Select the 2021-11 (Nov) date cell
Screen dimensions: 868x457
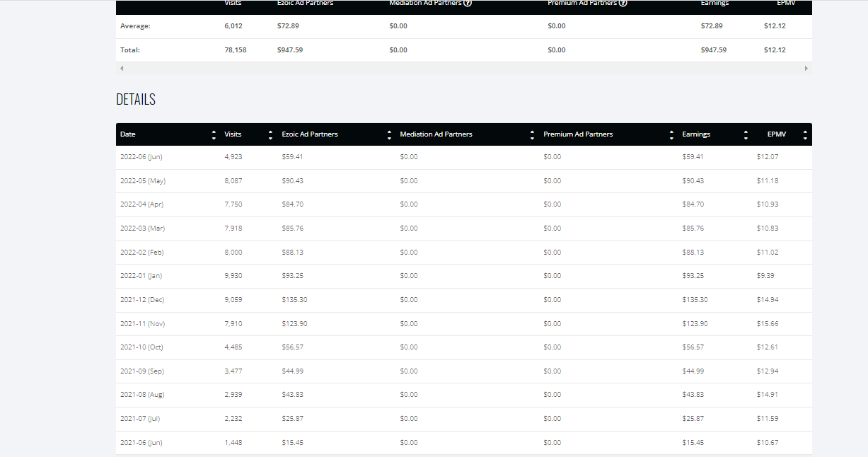[143, 324]
